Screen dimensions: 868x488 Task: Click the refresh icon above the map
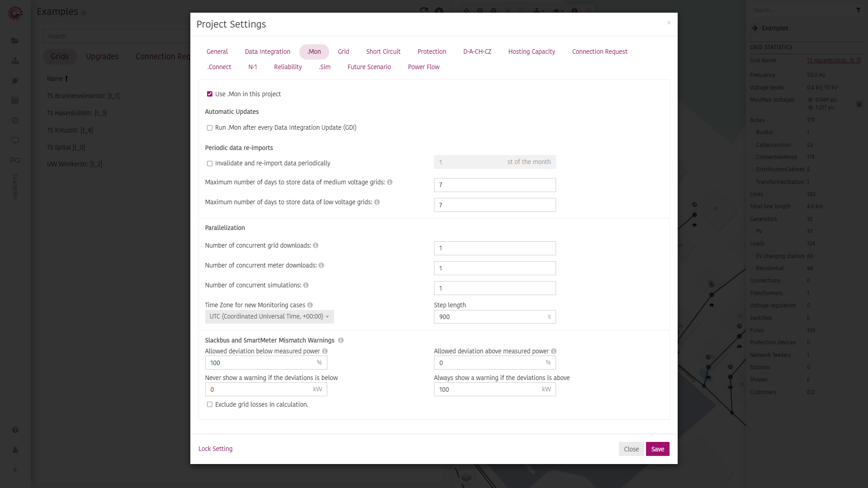424,10
